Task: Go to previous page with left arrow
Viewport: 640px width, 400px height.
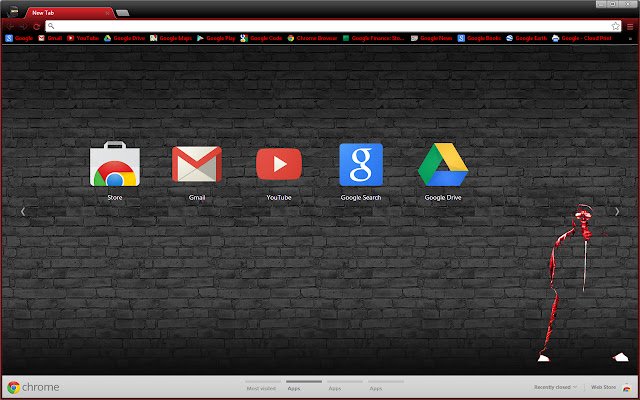Action: coord(23,211)
